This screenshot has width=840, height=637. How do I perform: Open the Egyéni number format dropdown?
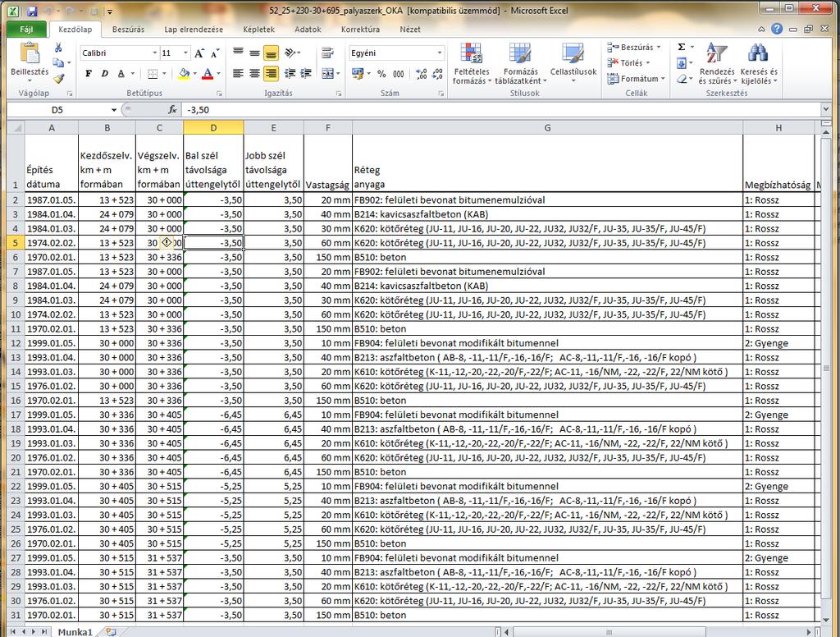[440, 53]
